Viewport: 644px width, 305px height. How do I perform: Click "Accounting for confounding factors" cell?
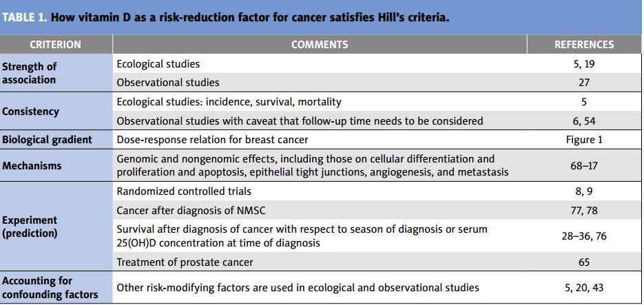[50, 288]
